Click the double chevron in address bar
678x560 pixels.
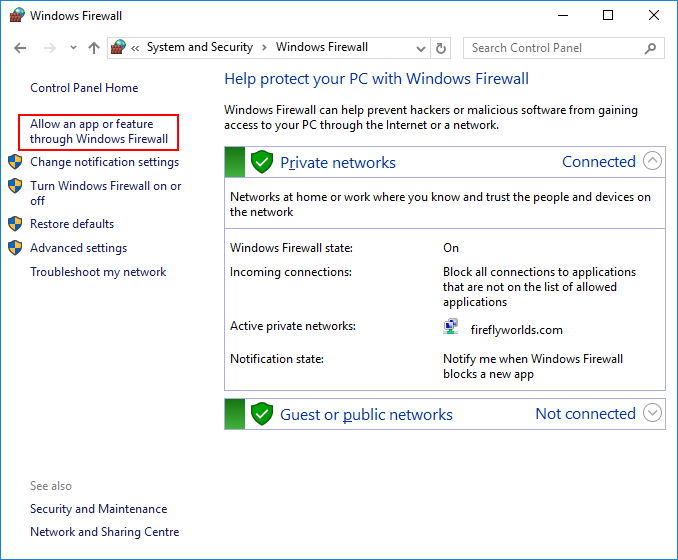[x=135, y=48]
